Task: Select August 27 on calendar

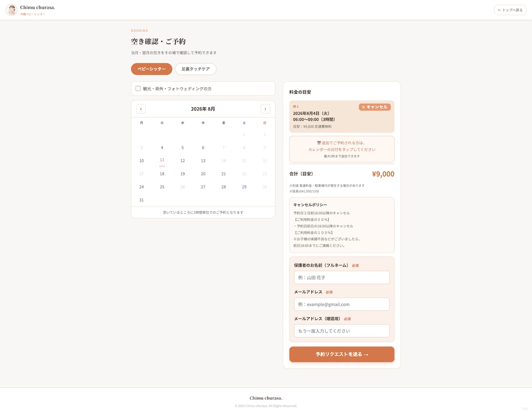Action: (x=203, y=187)
